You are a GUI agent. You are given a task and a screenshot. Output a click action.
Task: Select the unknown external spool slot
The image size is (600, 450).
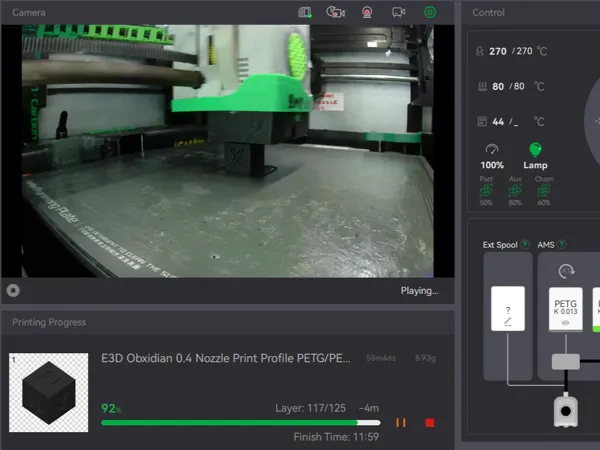[x=508, y=308]
